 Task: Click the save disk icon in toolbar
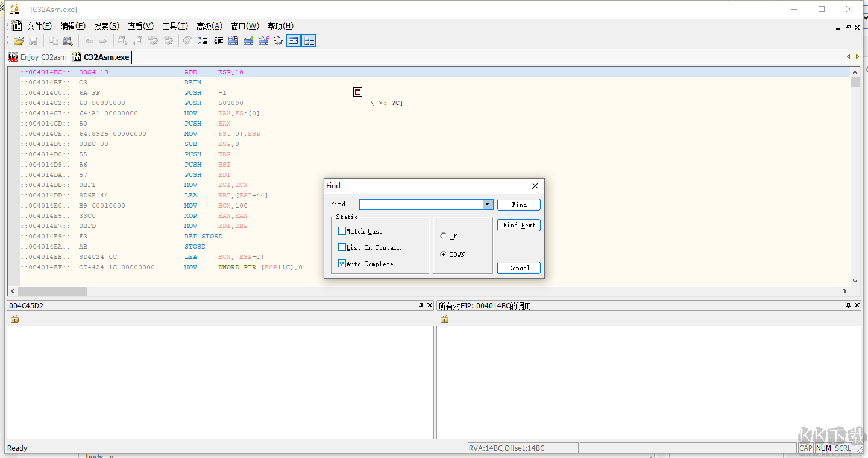33,41
